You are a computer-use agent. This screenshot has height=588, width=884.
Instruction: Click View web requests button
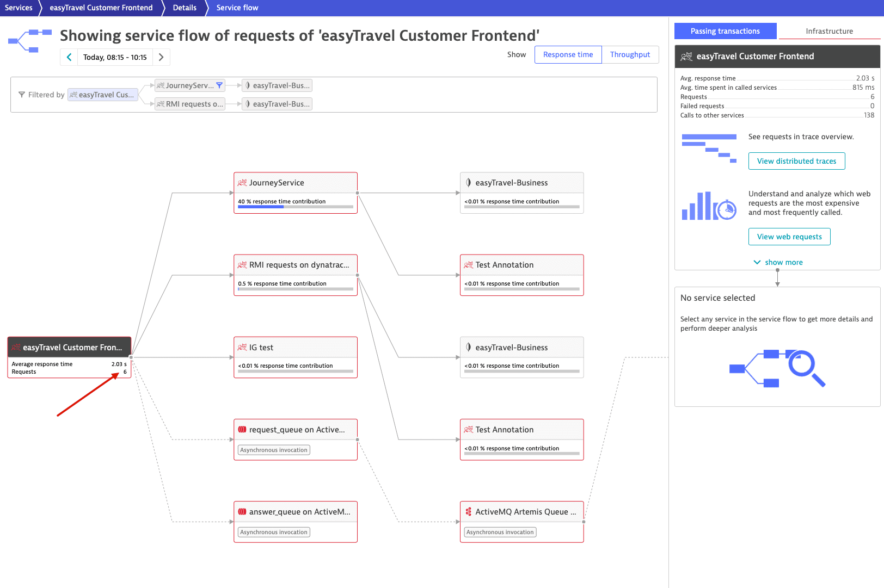point(789,237)
